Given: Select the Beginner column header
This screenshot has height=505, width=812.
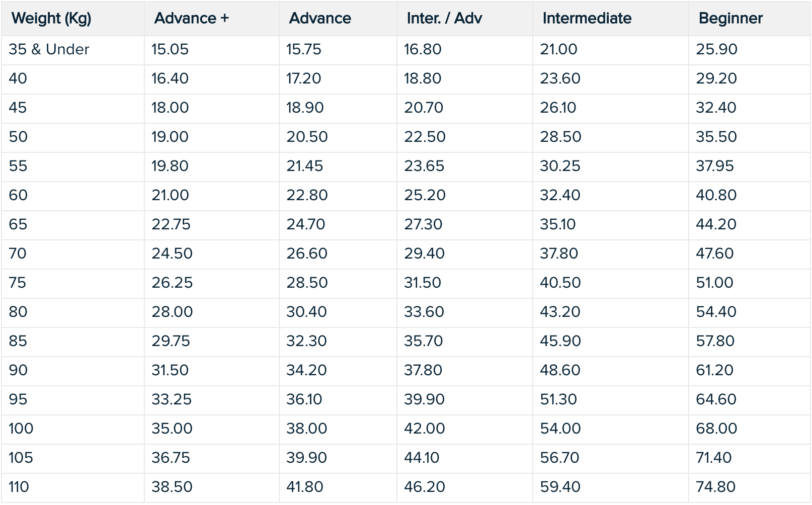Looking at the screenshot, I should (730, 19).
